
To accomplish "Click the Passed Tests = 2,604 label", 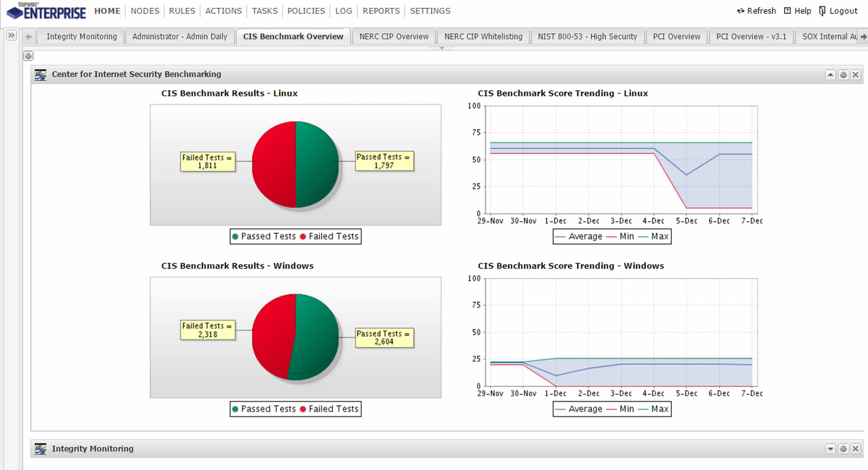I will [384, 338].
